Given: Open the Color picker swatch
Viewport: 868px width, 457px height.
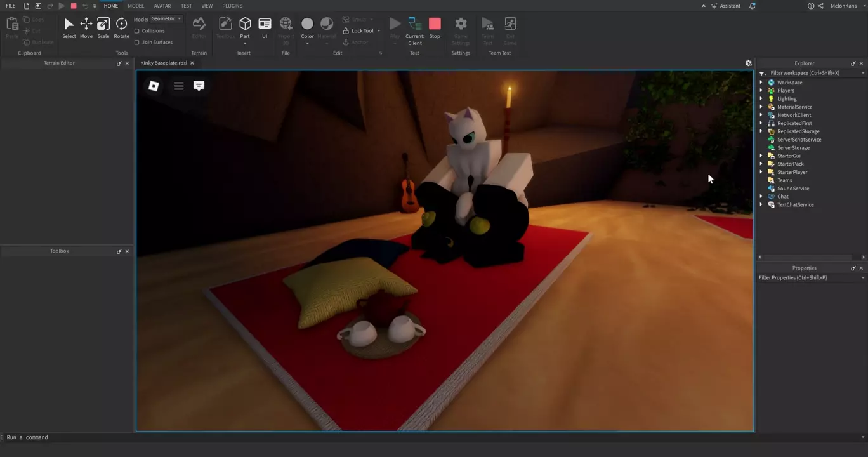Looking at the screenshot, I should pyautogui.click(x=307, y=24).
